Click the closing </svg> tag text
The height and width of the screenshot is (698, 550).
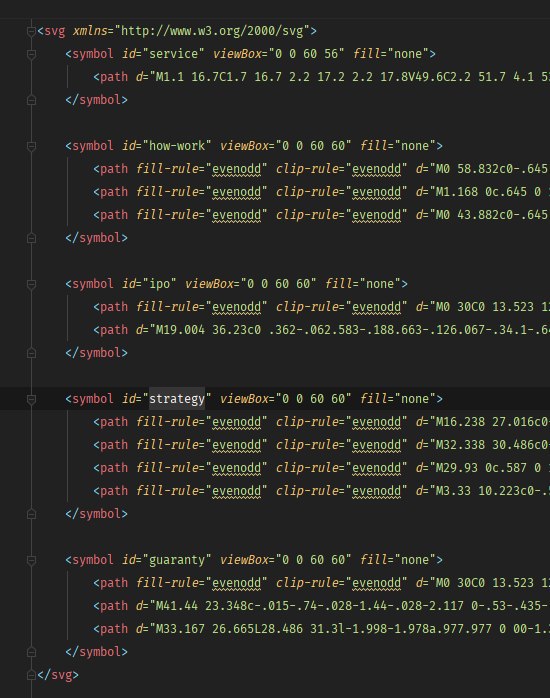pos(58,675)
